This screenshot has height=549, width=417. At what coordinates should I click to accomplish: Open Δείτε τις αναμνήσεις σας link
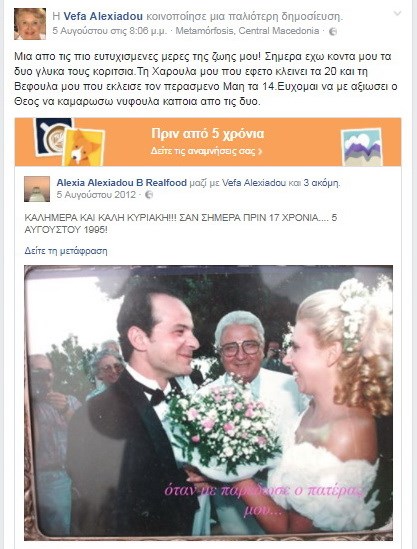click(x=207, y=151)
